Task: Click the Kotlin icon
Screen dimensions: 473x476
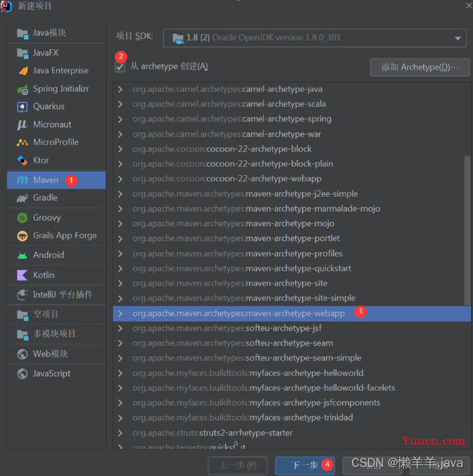Action: coord(22,275)
